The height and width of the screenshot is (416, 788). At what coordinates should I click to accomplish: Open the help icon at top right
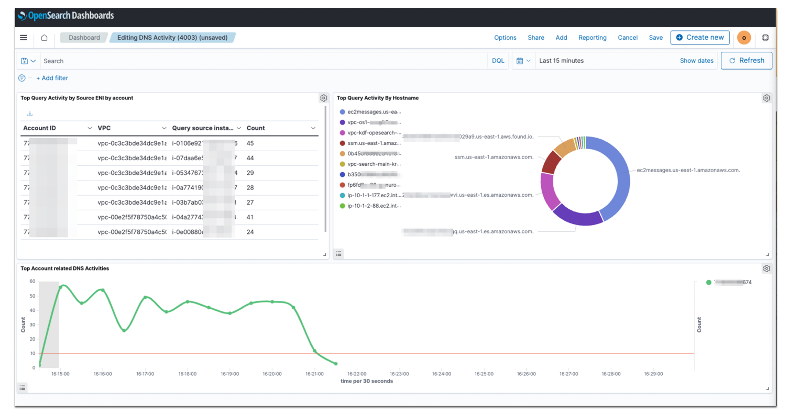(765, 38)
